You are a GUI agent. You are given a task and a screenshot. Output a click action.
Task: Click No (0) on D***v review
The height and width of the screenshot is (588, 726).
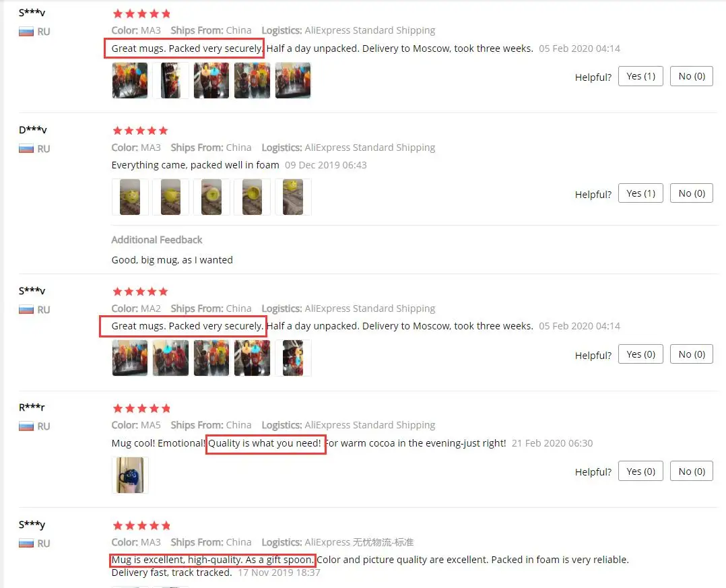691,193
